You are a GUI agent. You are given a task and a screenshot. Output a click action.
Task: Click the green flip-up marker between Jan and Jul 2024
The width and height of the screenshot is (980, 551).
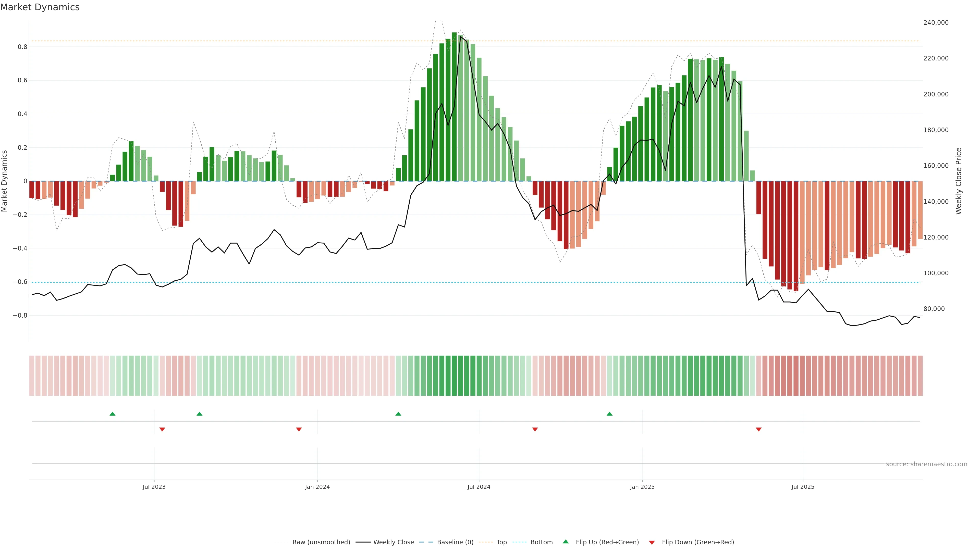pos(398,414)
